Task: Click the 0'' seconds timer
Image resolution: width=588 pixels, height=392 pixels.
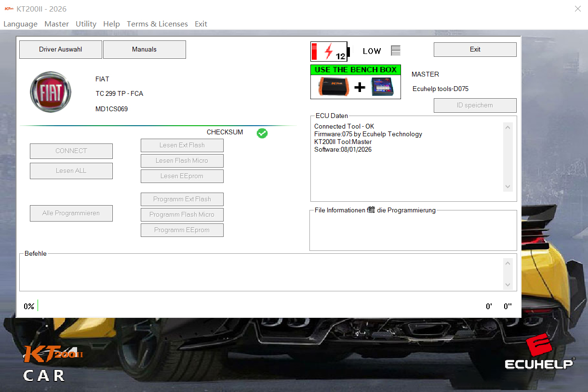Action: click(508, 306)
